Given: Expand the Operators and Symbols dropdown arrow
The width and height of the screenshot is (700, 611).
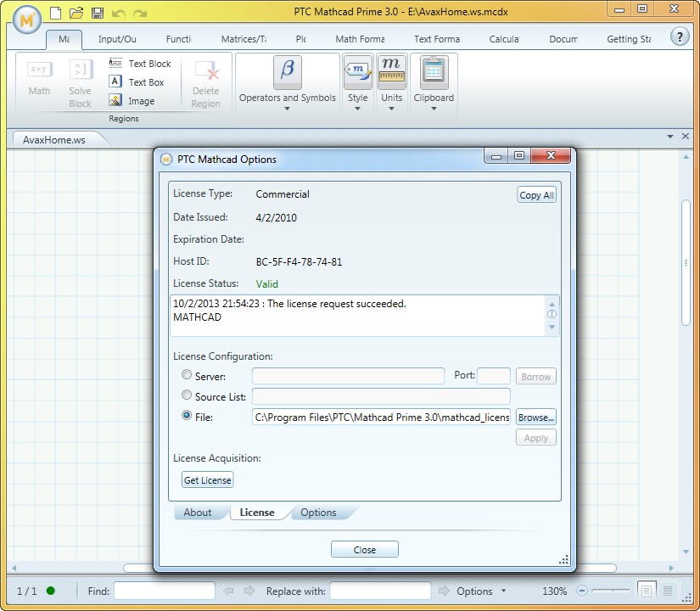Looking at the screenshot, I should point(287,109).
